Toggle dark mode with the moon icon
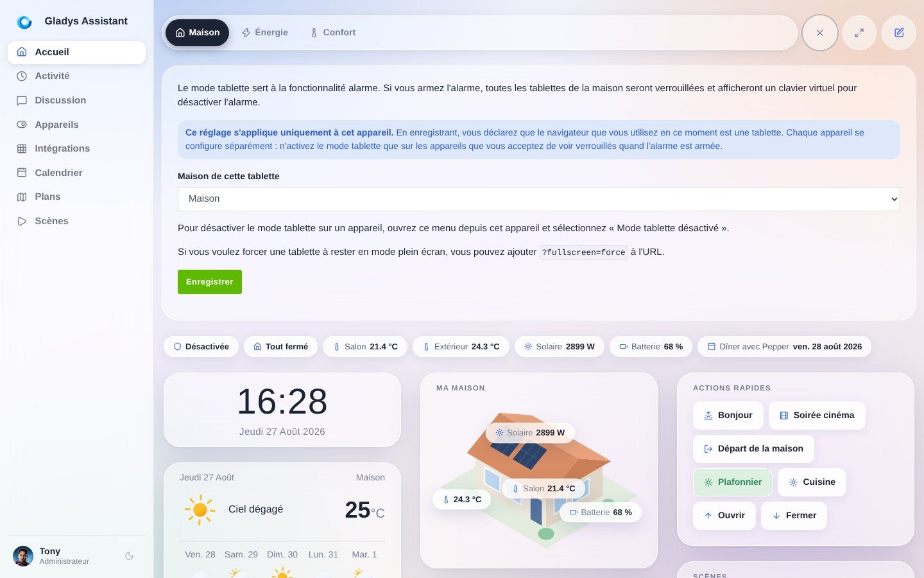Viewport: 924px width, 578px height. pos(129,556)
